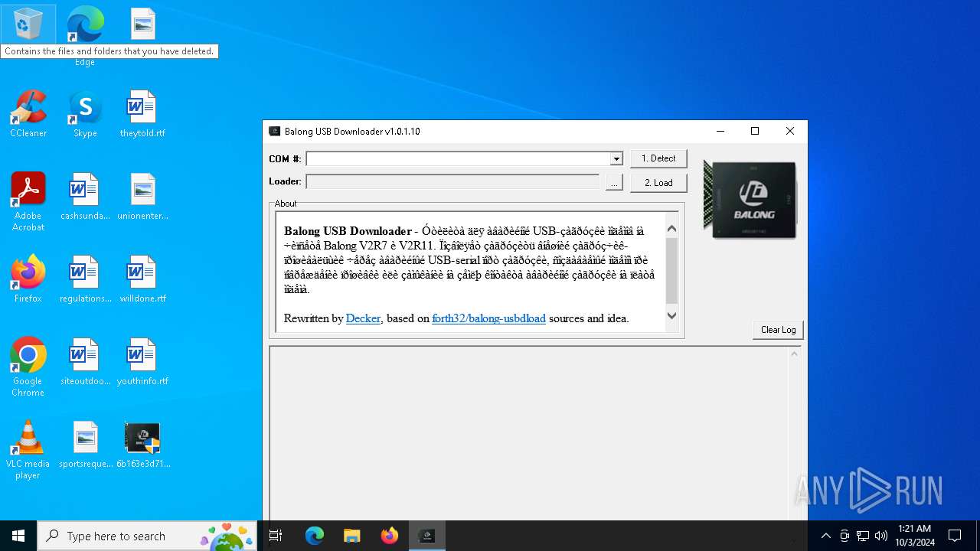The image size is (980, 551).
Task: Click the log area scroll up arrow
Action: 794,354
